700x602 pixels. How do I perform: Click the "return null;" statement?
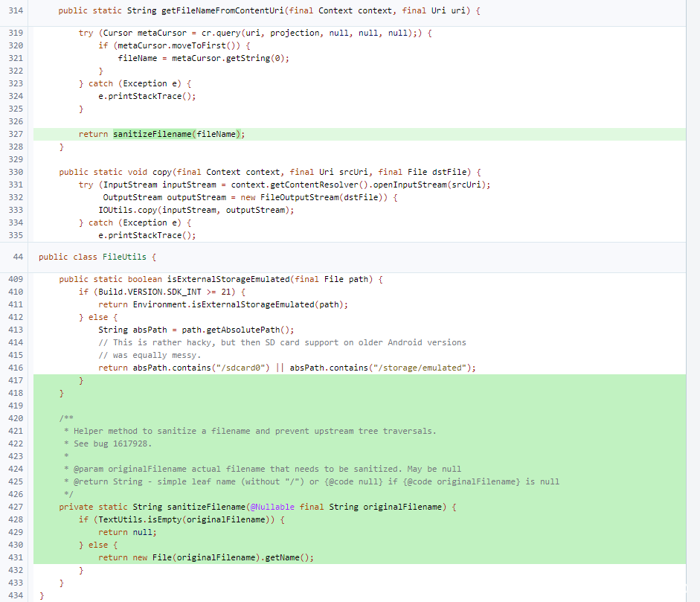point(127,532)
